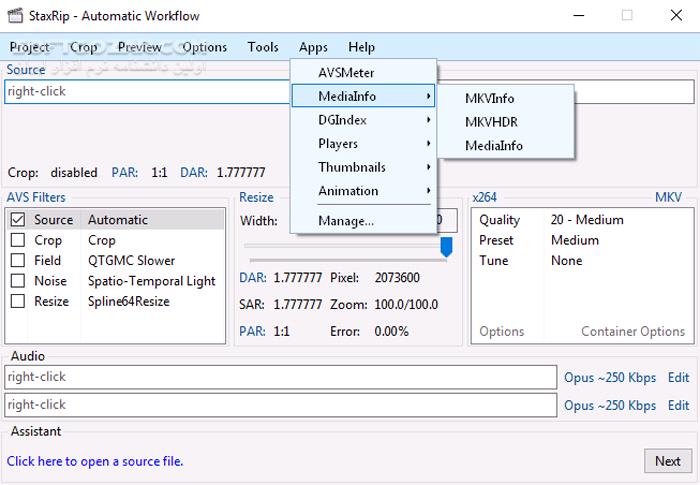Check the Field filter checkbox
This screenshot has width=700, height=485.
17,261
